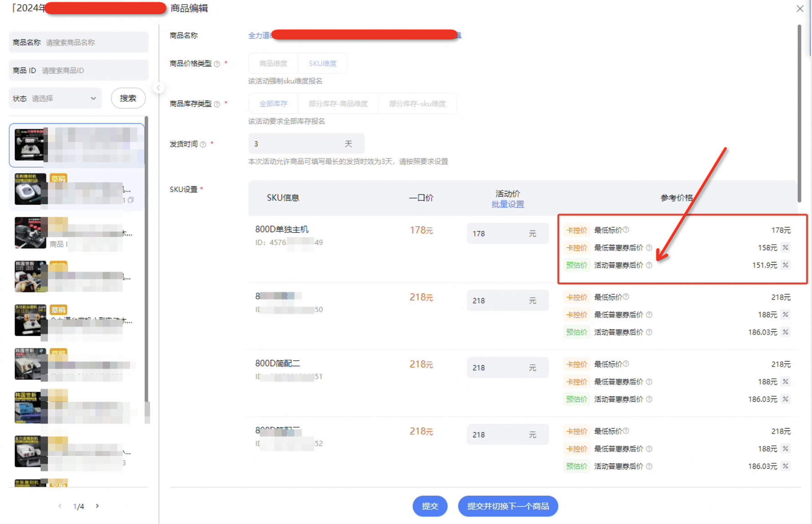Select seventh product thumbnail in the list
The width and height of the screenshot is (812, 524).
30,408
